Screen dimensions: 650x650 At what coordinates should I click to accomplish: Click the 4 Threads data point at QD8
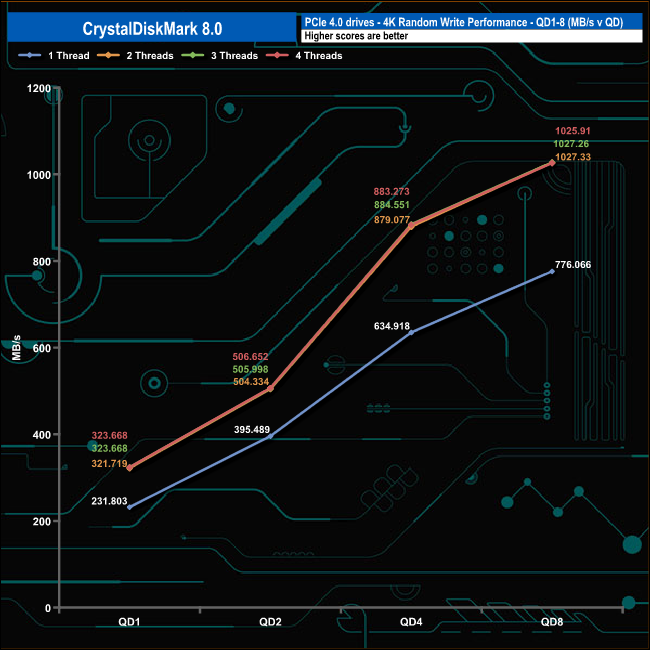552,163
